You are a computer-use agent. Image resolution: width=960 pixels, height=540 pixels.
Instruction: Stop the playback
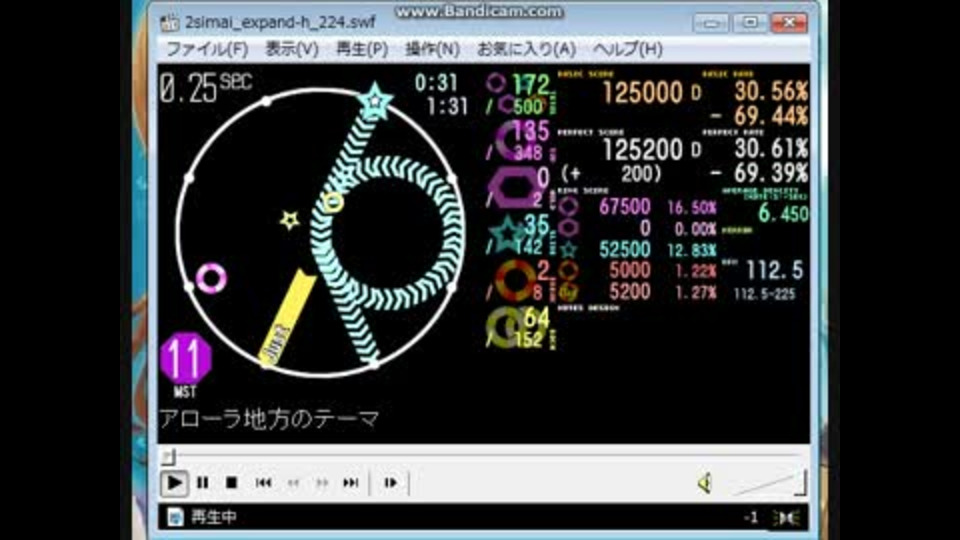point(231,483)
